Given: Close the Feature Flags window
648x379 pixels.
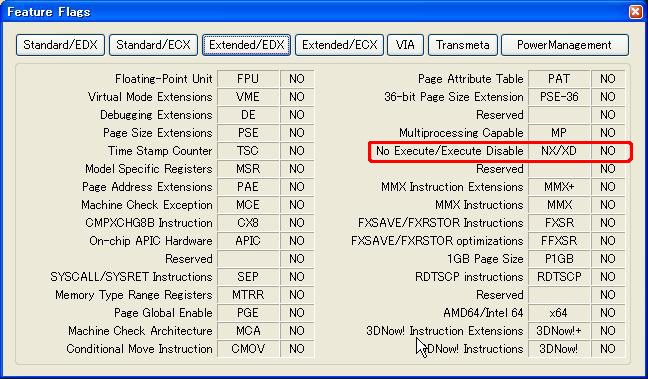Looking at the screenshot, I should 636,12.
